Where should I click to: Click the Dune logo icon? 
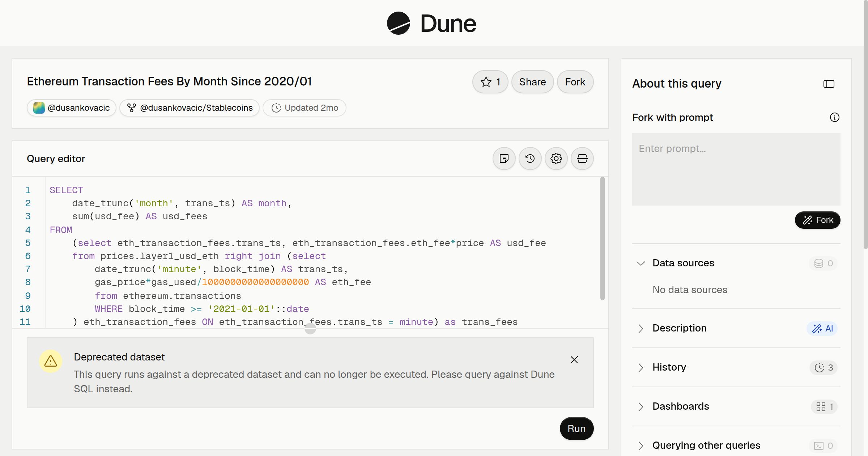click(x=398, y=23)
